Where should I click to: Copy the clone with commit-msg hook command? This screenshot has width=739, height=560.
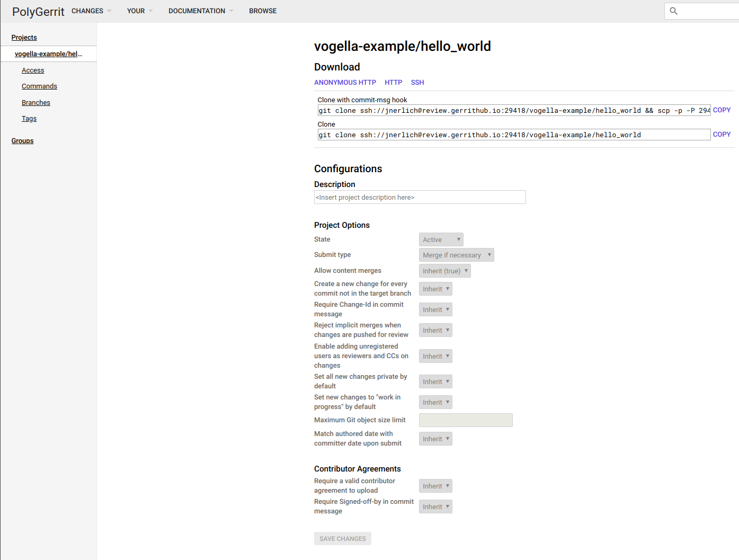(x=721, y=110)
